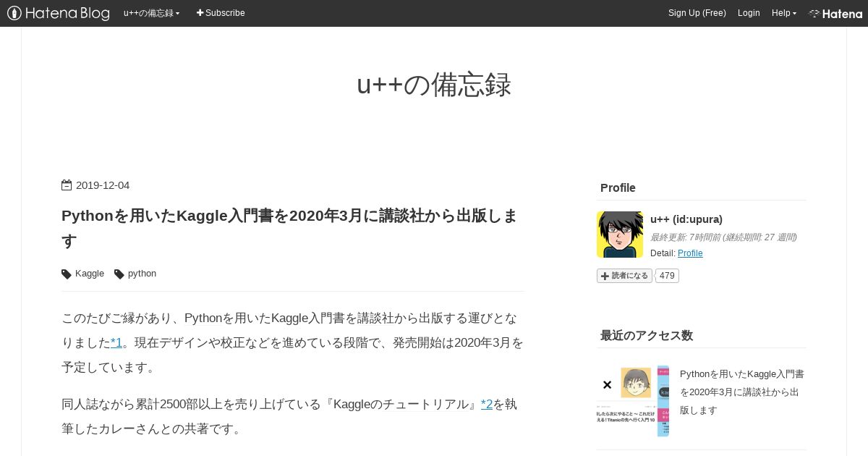This screenshot has width=868, height=456.
Task: Click the 読者になる button
Action: point(624,276)
